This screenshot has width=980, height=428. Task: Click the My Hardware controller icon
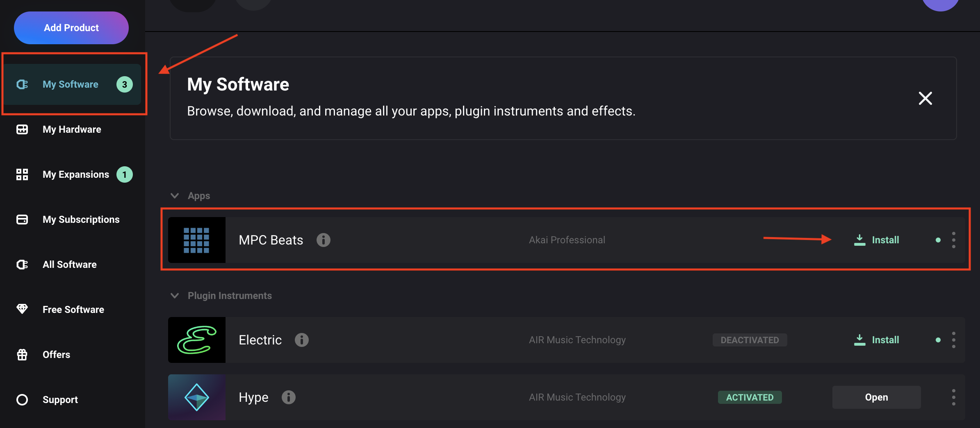[22, 129]
